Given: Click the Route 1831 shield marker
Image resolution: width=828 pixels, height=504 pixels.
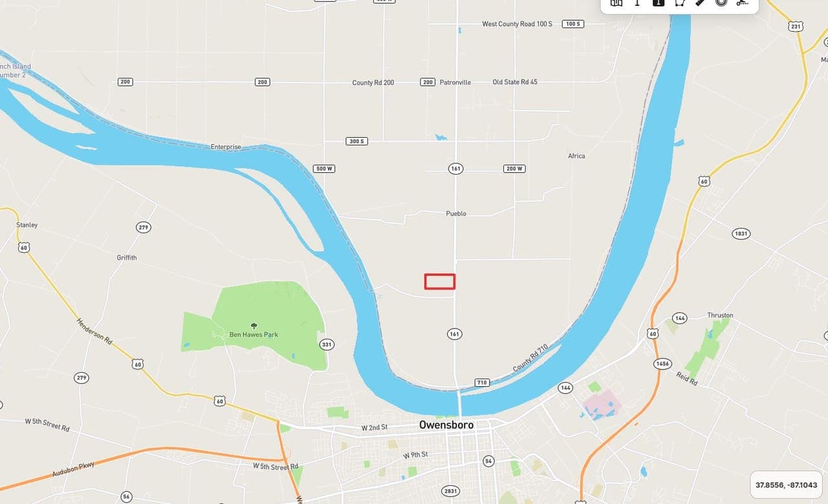Looking at the screenshot, I should click(741, 234).
